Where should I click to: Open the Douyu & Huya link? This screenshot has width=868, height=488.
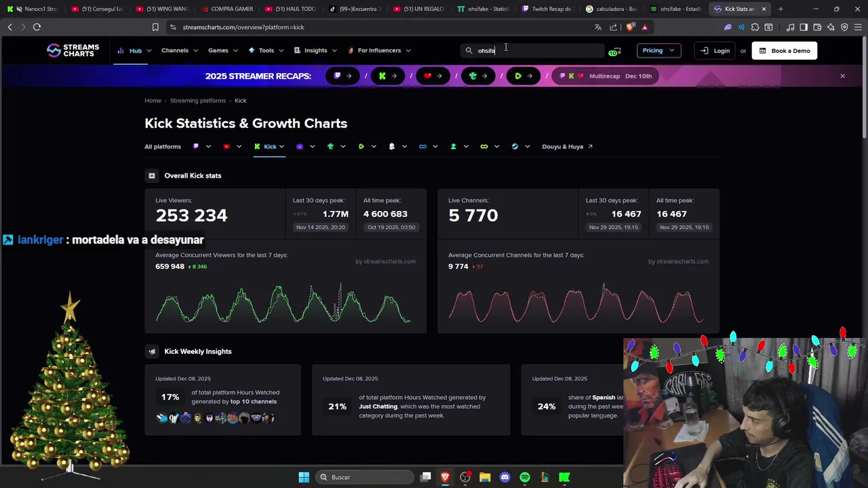567,146
